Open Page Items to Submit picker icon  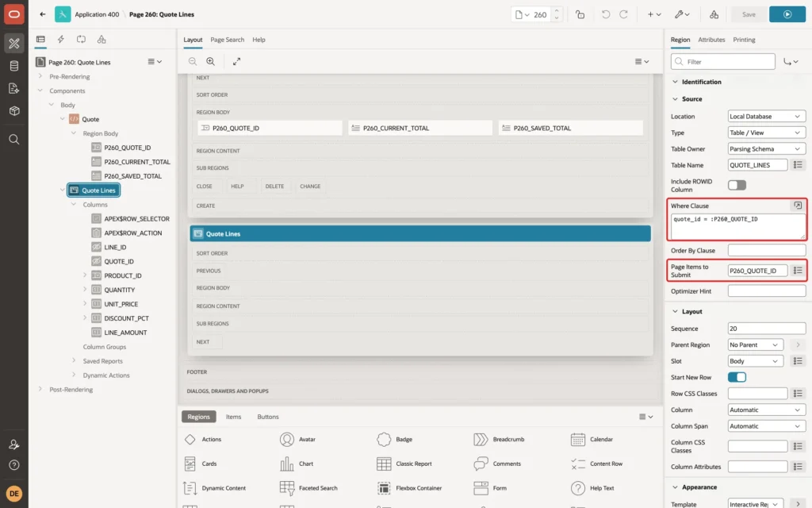pyautogui.click(x=798, y=271)
